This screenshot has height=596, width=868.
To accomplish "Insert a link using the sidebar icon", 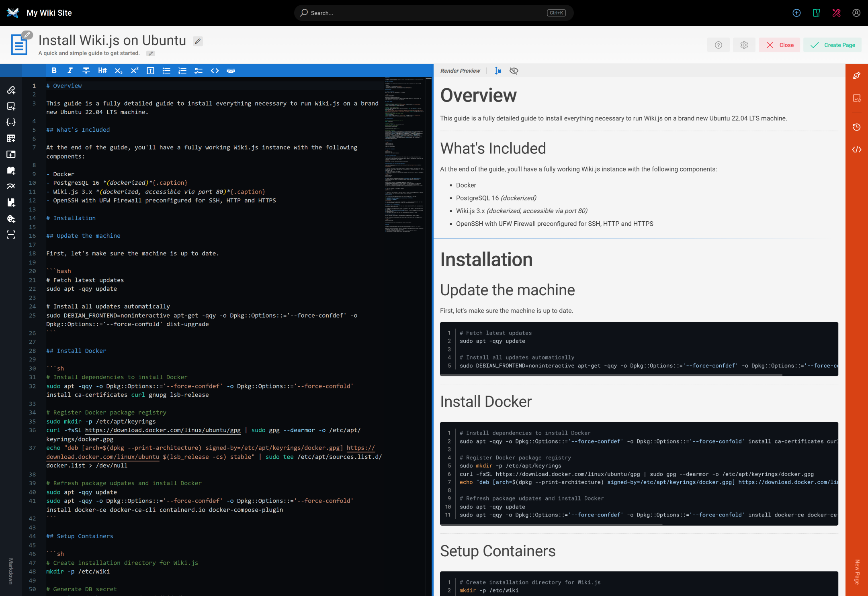I will pos(11,90).
